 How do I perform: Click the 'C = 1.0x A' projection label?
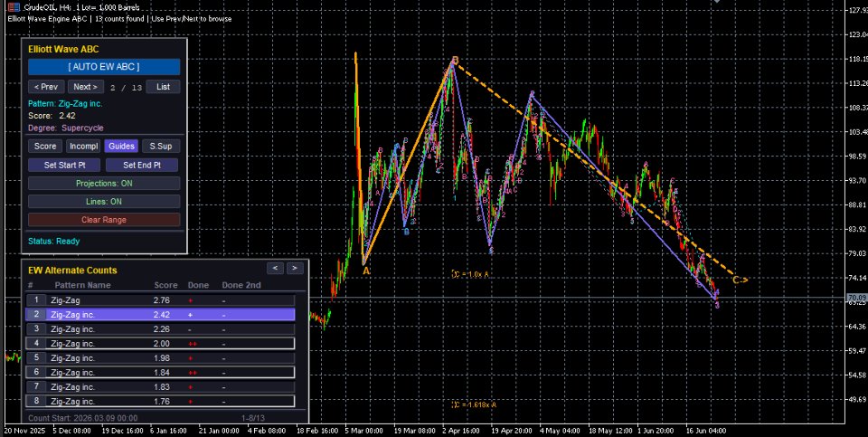point(470,274)
